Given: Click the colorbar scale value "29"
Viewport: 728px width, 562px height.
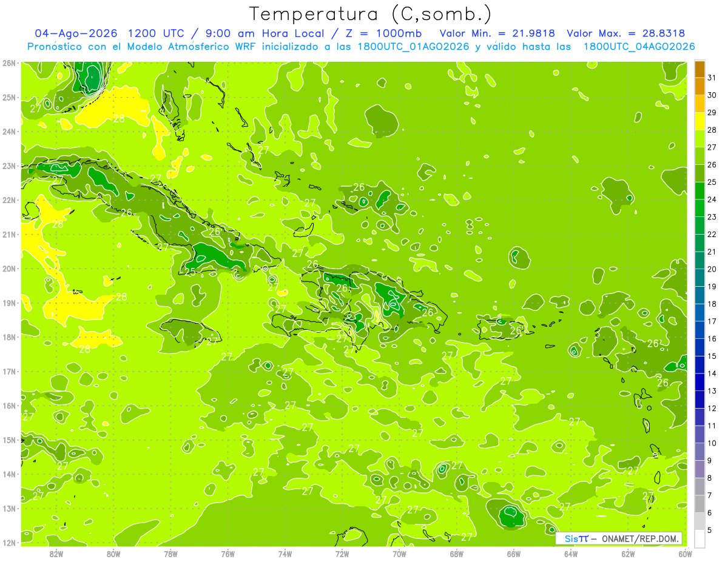Looking at the screenshot, I should point(712,113).
